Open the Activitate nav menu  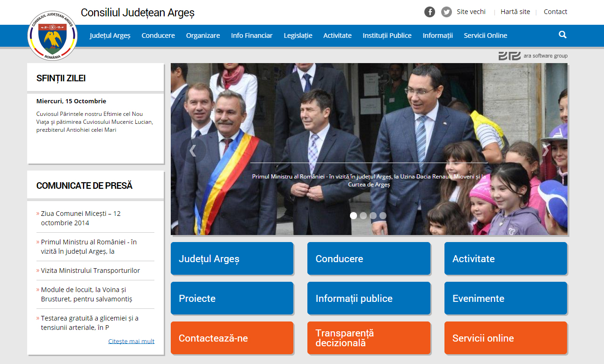pyautogui.click(x=337, y=36)
